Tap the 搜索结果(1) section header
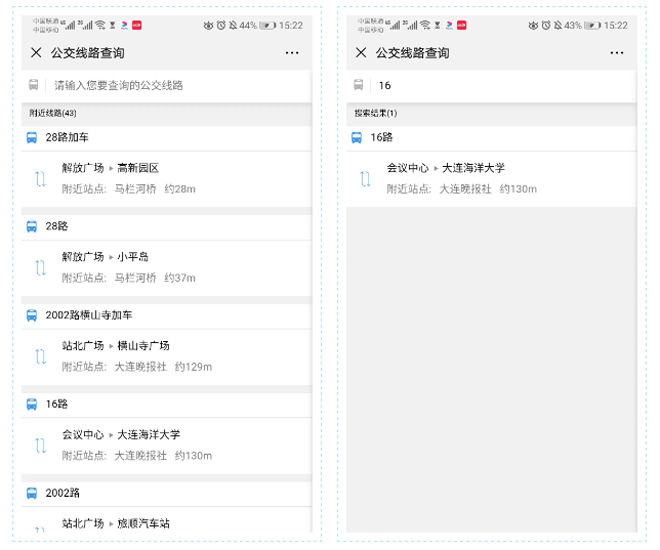 click(x=376, y=113)
